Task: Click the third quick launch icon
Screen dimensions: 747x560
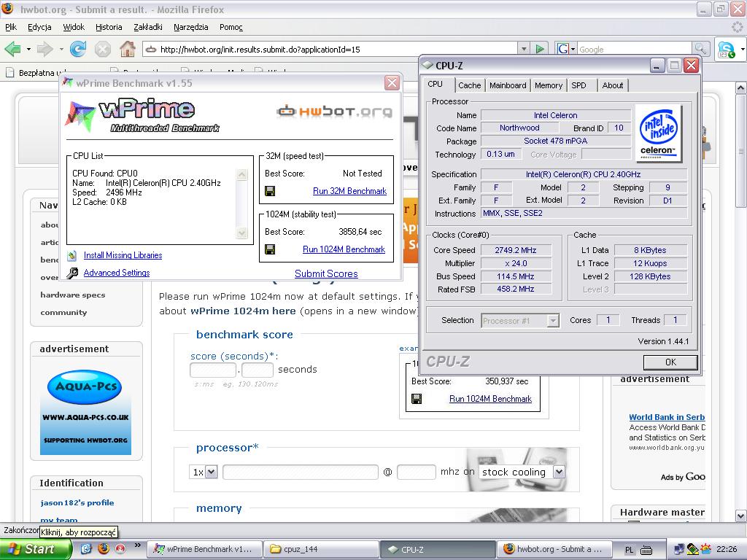Action: (x=120, y=549)
